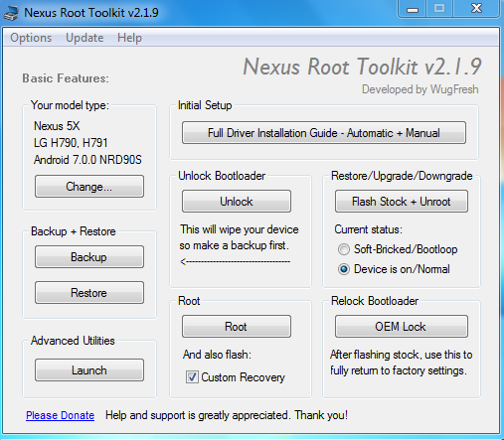Image resolution: width=504 pixels, height=440 pixels.
Task: Minimize the Nexus Root Toolkit window
Action: click(x=413, y=9)
